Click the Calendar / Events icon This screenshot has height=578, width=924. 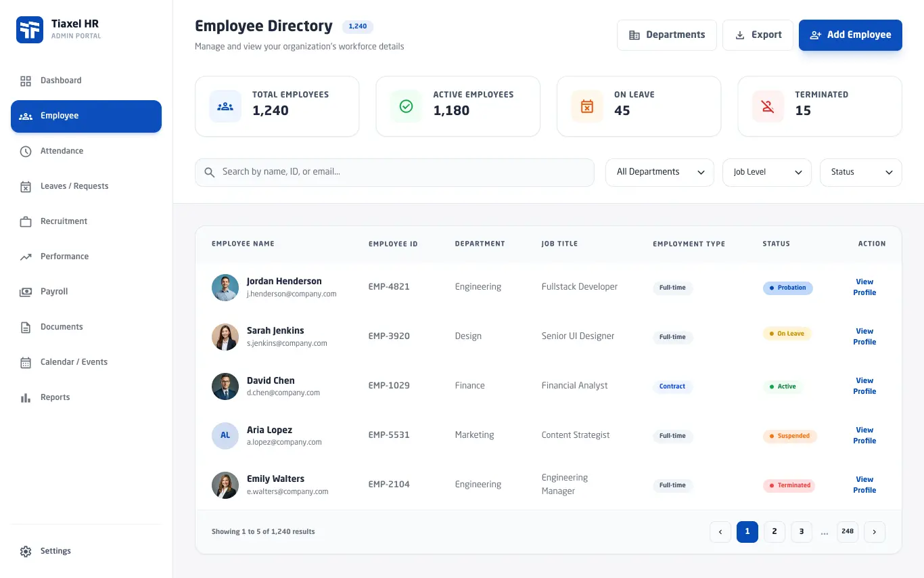pyautogui.click(x=26, y=363)
